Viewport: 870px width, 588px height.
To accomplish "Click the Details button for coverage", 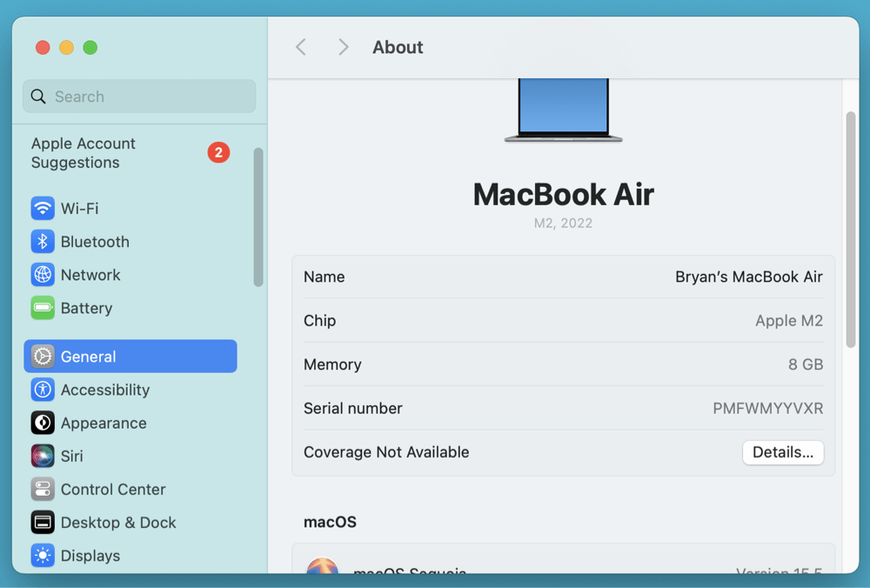I will coord(782,451).
